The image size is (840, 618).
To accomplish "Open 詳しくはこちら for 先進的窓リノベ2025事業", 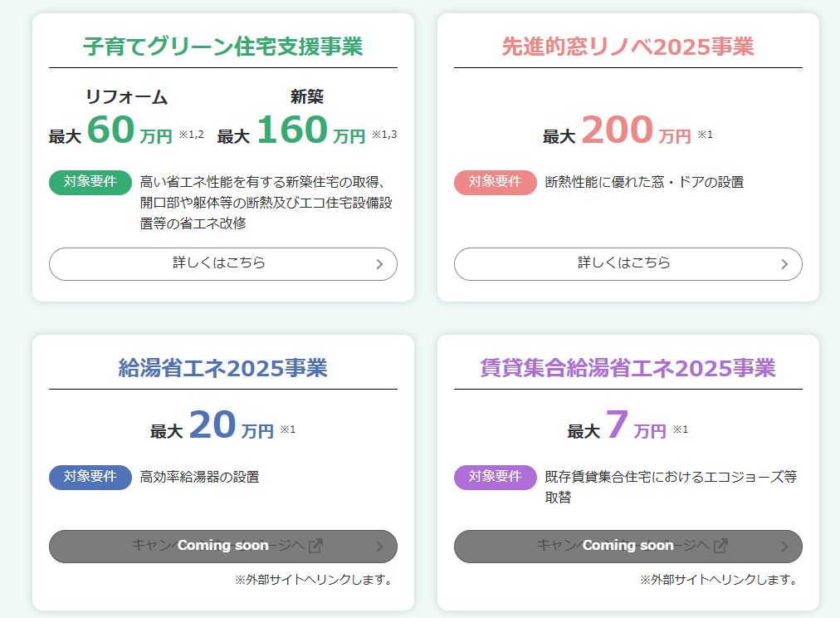I will (628, 263).
